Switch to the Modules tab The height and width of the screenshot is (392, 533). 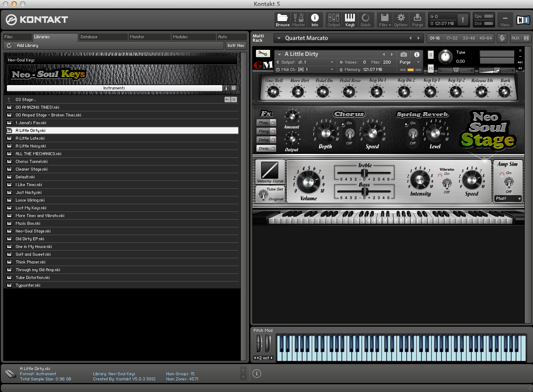coord(194,37)
